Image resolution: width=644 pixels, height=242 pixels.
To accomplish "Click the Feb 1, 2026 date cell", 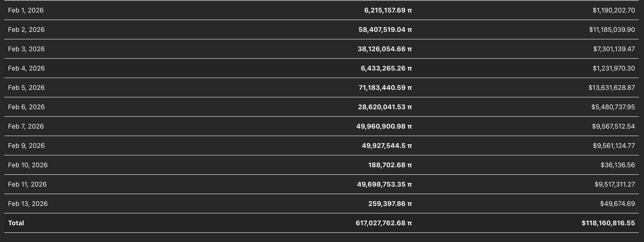I will click(x=26, y=10).
